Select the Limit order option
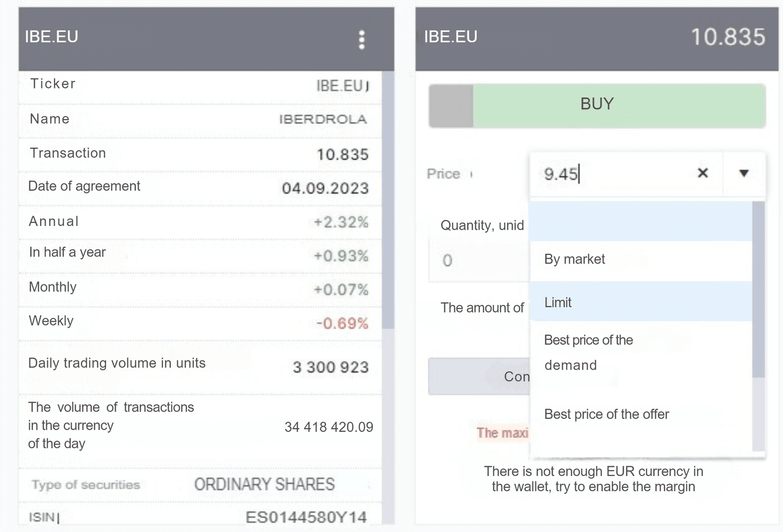783x532 pixels. [x=557, y=302]
